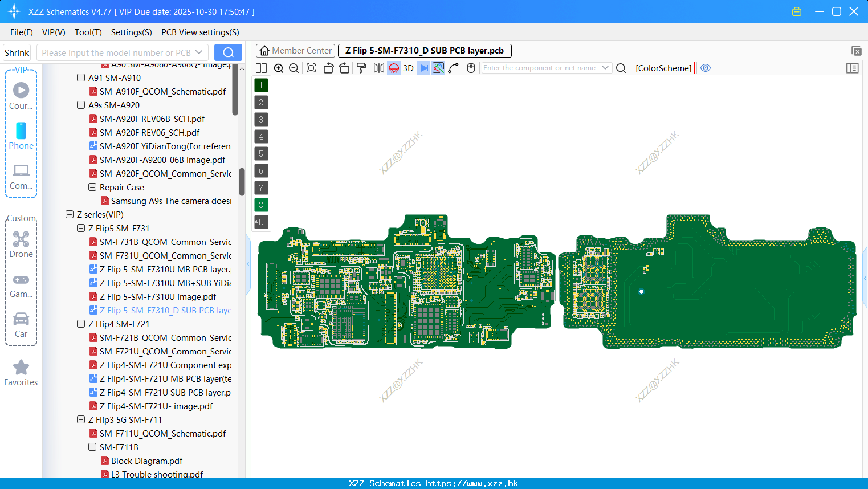Select the Gam... game console category
Image resolution: width=868 pixels, height=489 pixels.
point(21,285)
